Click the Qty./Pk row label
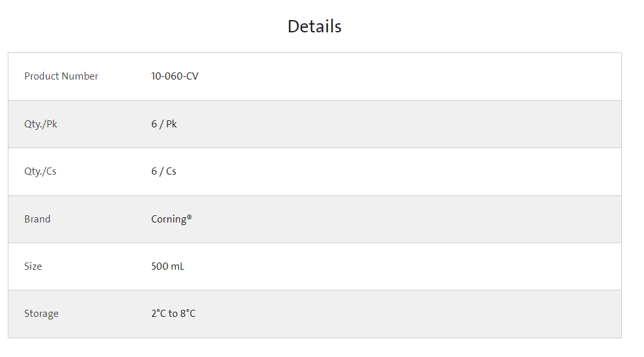644x357 pixels. 41,124
